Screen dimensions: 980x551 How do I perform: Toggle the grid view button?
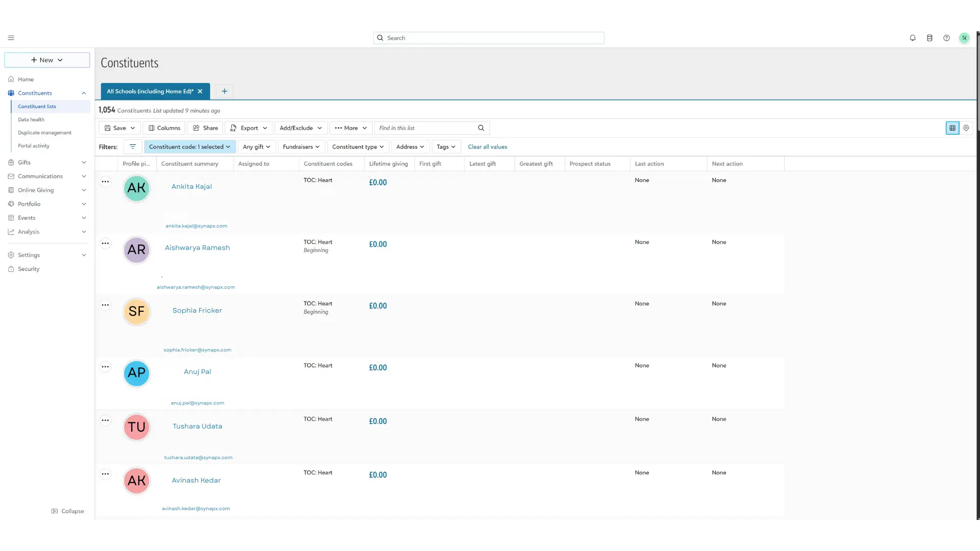point(952,128)
